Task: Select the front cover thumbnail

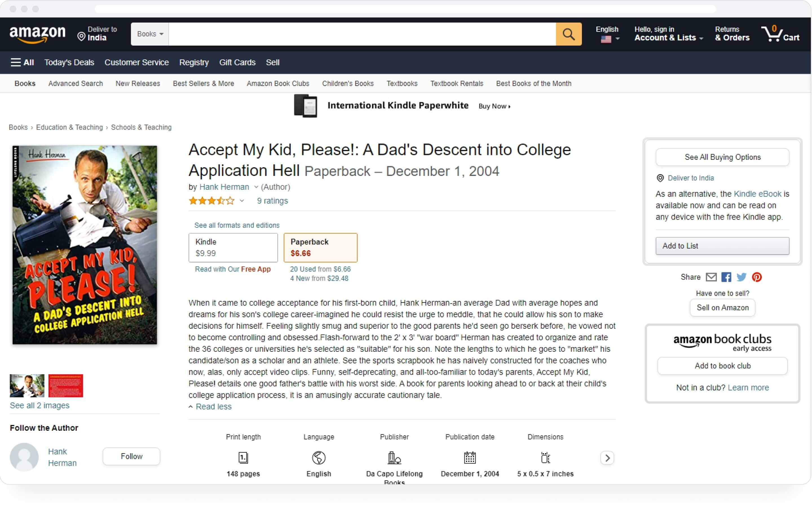Action: coord(27,386)
